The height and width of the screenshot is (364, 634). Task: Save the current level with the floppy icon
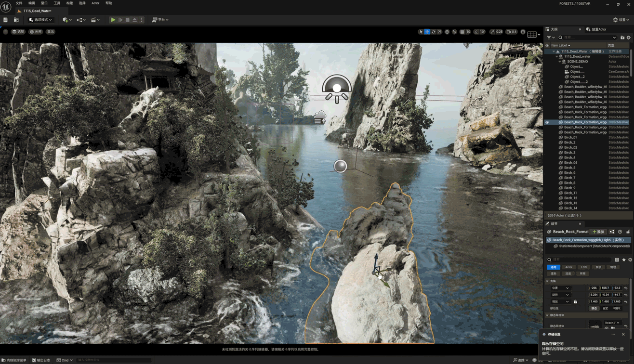click(5, 20)
